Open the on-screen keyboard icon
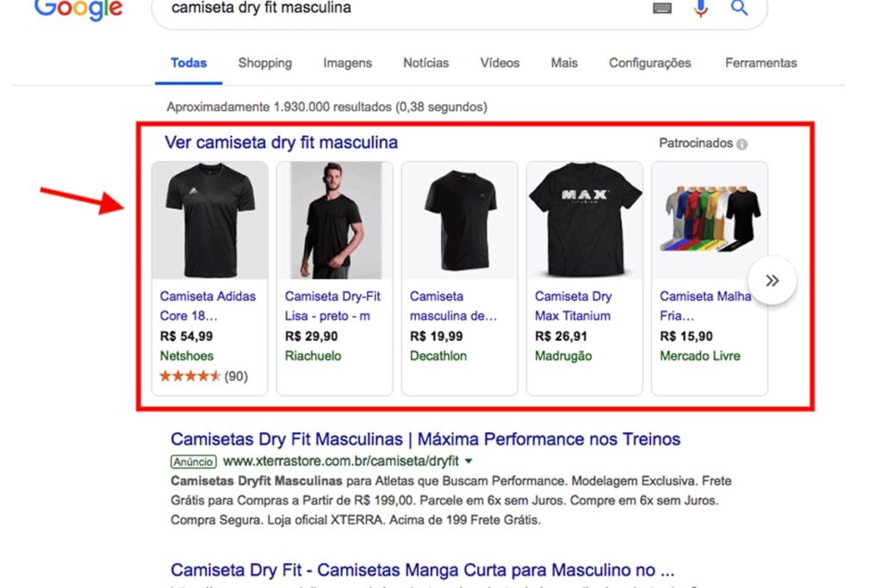Viewport: 882px width, 588px height. click(662, 9)
